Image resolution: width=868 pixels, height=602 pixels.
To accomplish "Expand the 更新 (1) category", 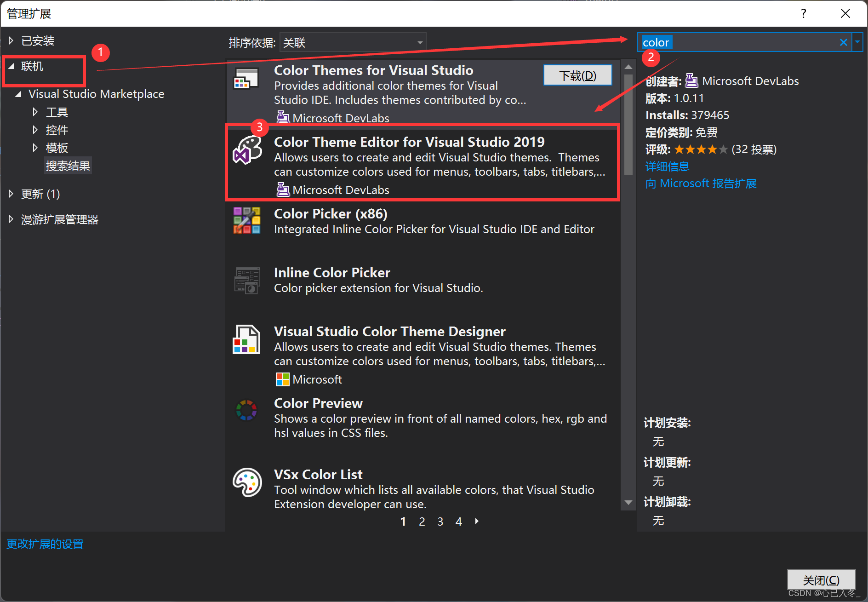I will 11,194.
